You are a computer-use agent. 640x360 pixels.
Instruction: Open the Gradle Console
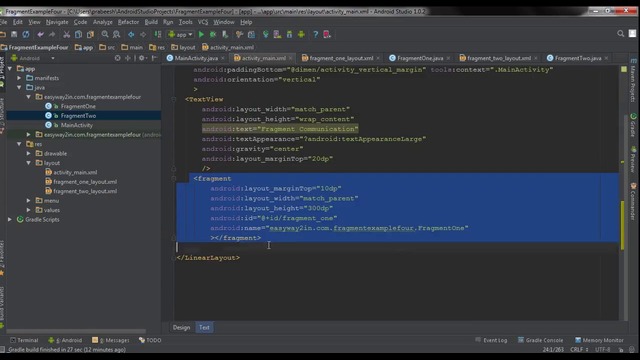click(x=540, y=340)
